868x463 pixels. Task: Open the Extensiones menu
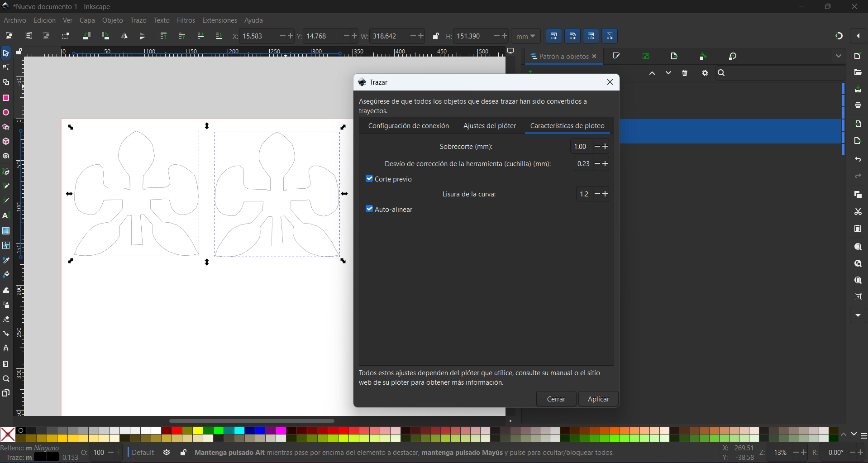[x=219, y=20]
